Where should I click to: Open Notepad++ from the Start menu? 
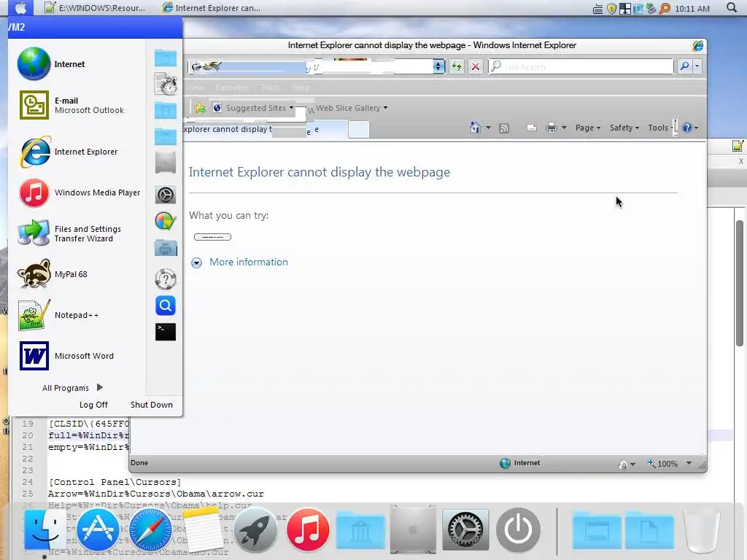[x=58, y=315]
